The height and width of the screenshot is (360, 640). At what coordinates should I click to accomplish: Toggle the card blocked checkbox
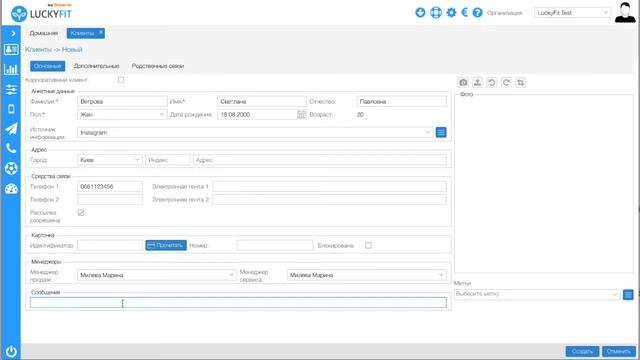pos(368,245)
